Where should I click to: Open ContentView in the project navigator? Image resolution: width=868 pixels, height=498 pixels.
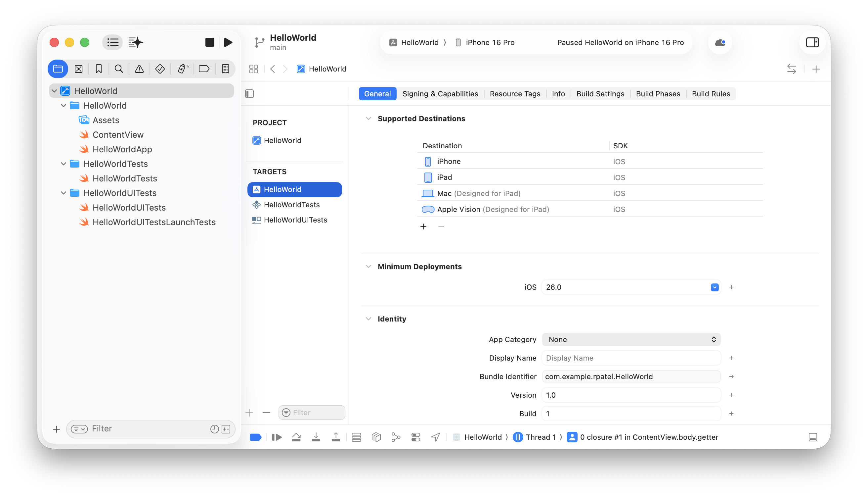pyautogui.click(x=118, y=135)
